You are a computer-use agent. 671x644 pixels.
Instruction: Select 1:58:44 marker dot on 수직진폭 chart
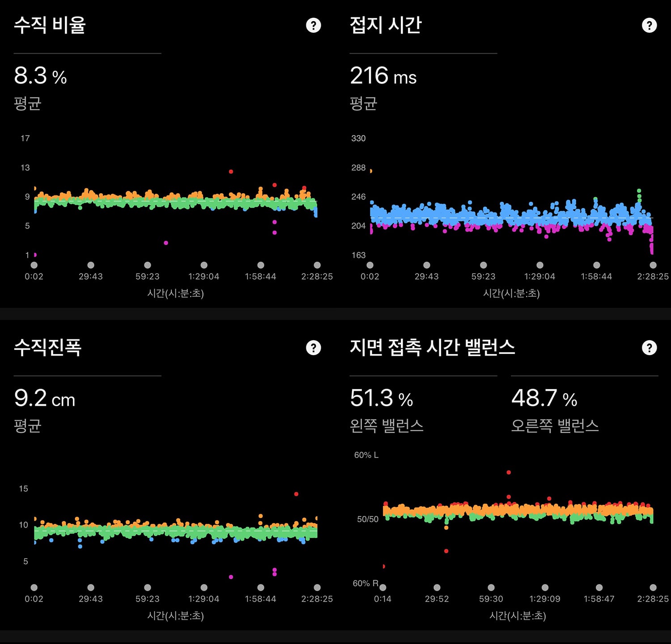point(261,588)
